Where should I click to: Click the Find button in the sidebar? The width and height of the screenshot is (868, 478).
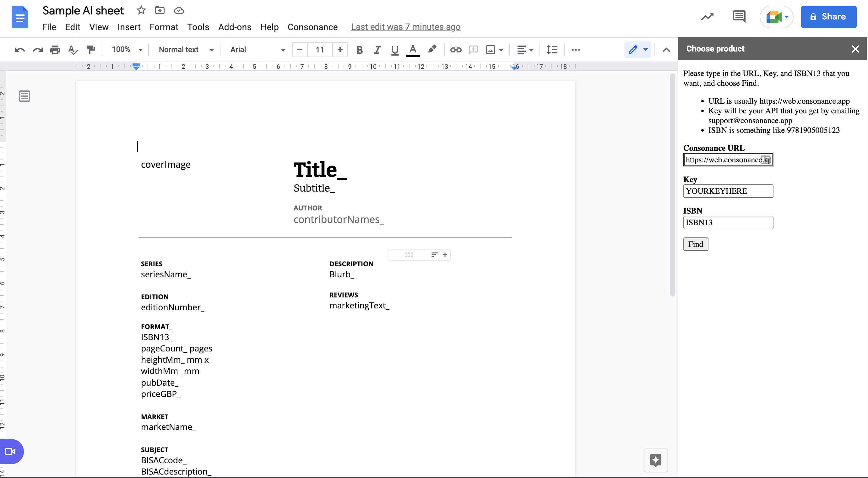[x=696, y=244]
